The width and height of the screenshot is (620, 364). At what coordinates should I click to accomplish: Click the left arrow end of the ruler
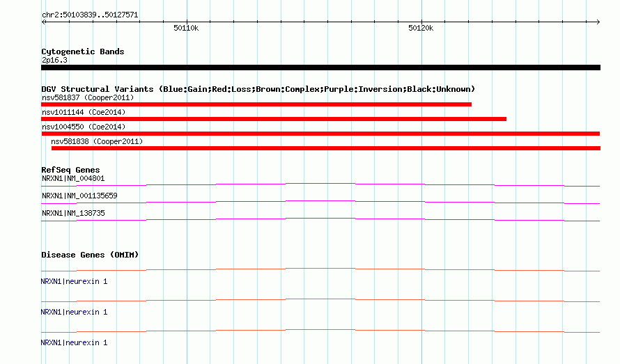pyautogui.click(x=43, y=22)
